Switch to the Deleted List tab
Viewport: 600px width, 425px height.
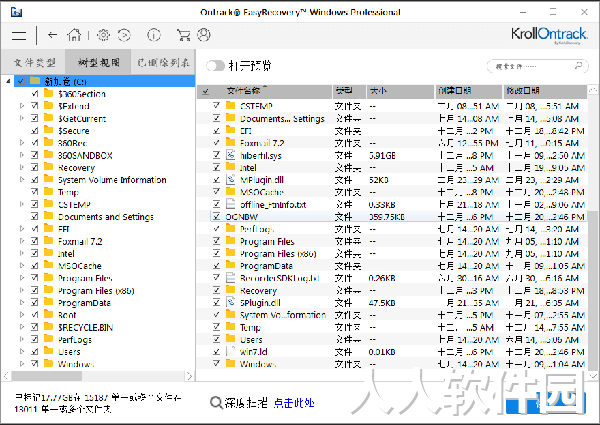[163, 62]
